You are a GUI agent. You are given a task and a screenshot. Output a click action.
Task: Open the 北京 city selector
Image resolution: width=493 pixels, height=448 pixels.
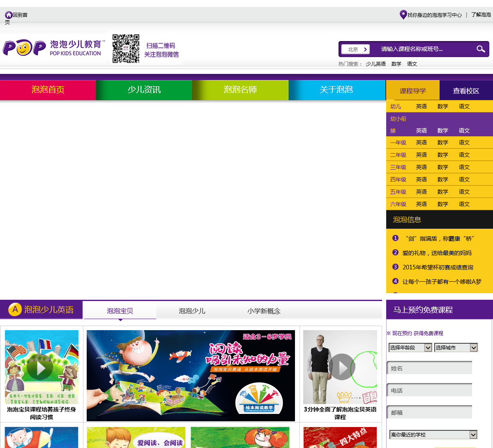[x=356, y=49]
